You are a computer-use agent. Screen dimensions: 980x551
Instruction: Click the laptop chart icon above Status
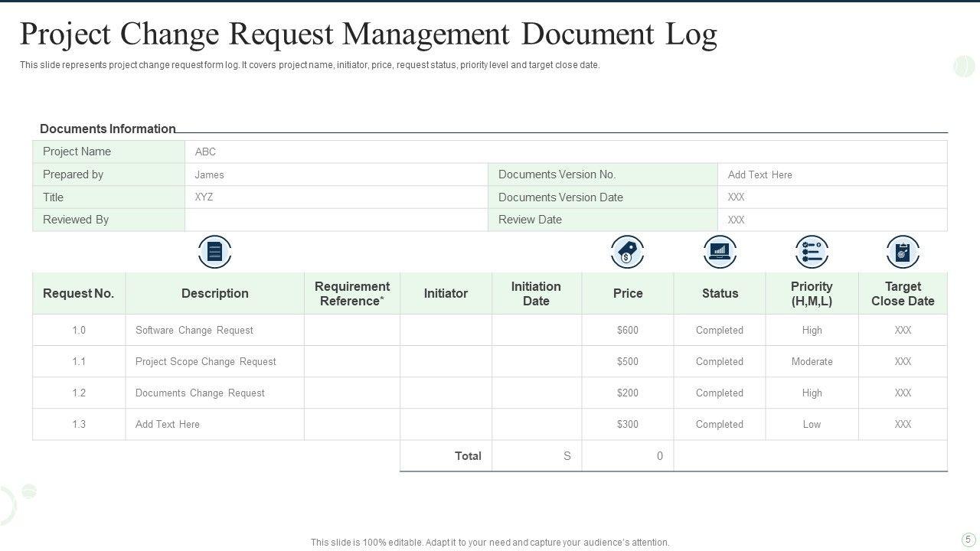coord(720,252)
